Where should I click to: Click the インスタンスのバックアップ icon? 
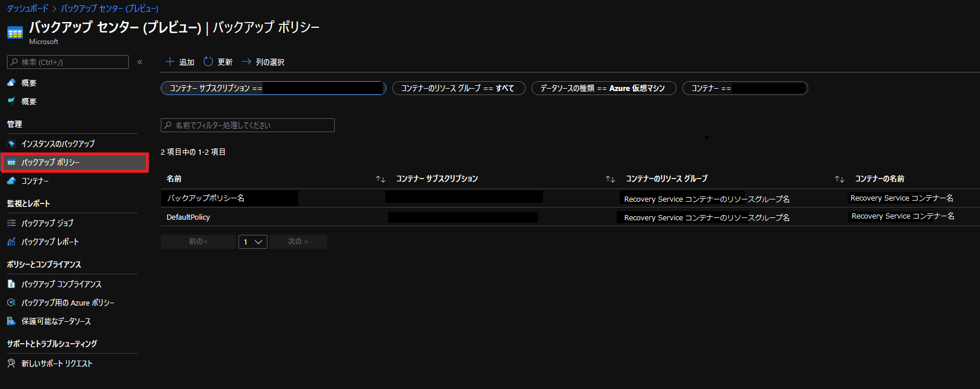tap(11, 144)
